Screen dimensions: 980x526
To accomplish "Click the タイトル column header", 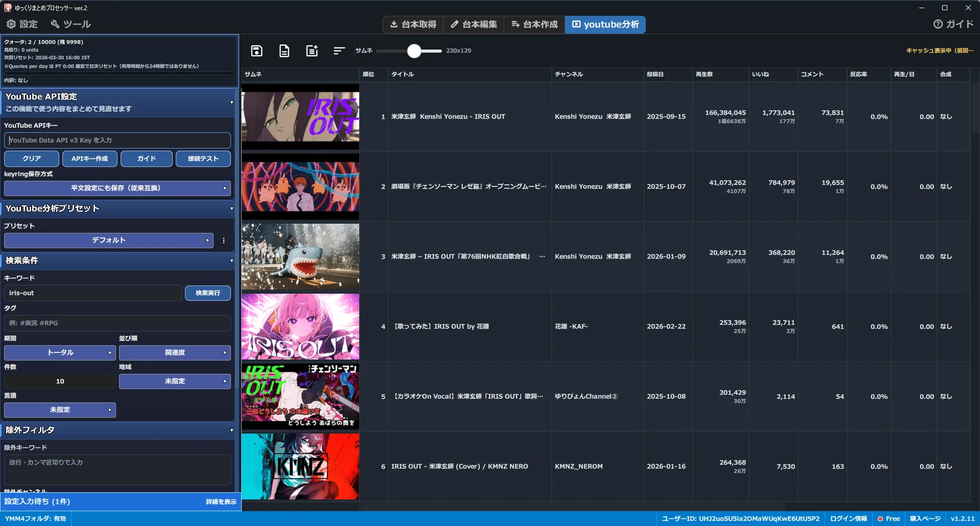I will (470, 75).
